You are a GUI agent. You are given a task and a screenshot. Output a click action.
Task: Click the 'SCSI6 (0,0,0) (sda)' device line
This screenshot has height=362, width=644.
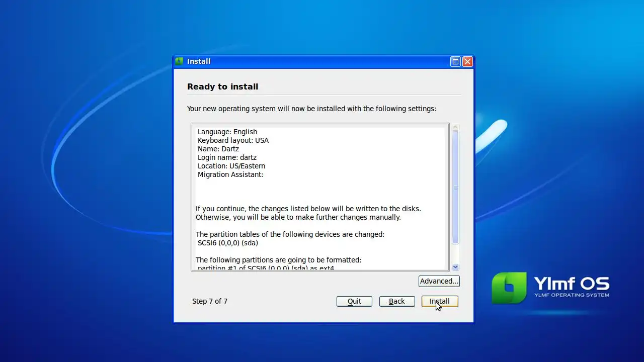point(228,243)
